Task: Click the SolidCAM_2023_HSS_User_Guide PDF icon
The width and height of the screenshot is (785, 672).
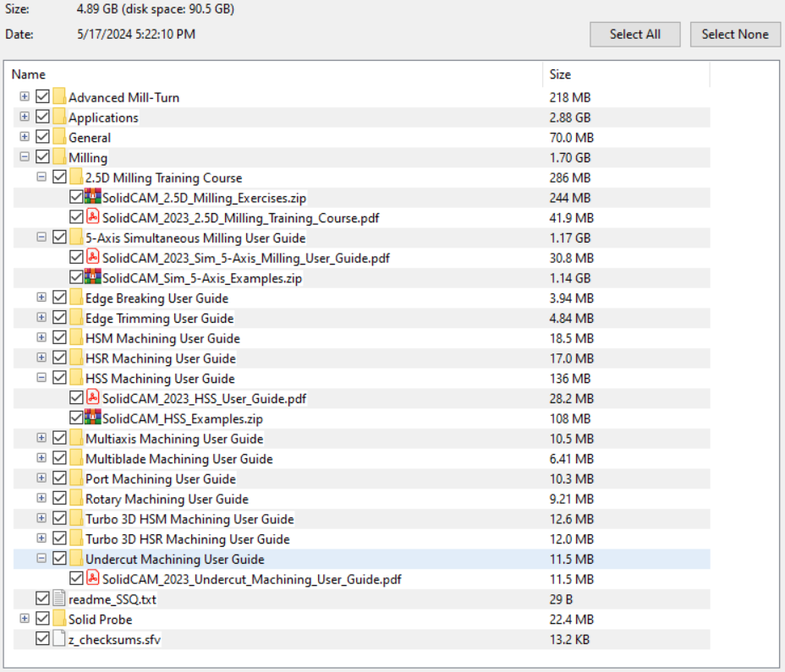Action: click(x=92, y=396)
